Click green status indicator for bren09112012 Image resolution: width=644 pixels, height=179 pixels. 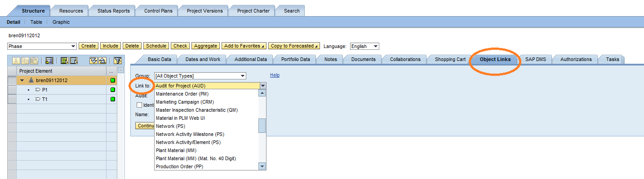click(112, 81)
